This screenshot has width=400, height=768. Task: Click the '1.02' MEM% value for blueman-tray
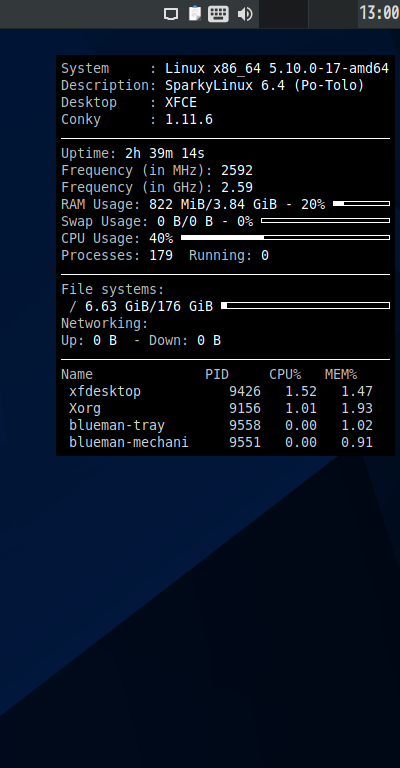pyautogui.click(x=357, y=425)
